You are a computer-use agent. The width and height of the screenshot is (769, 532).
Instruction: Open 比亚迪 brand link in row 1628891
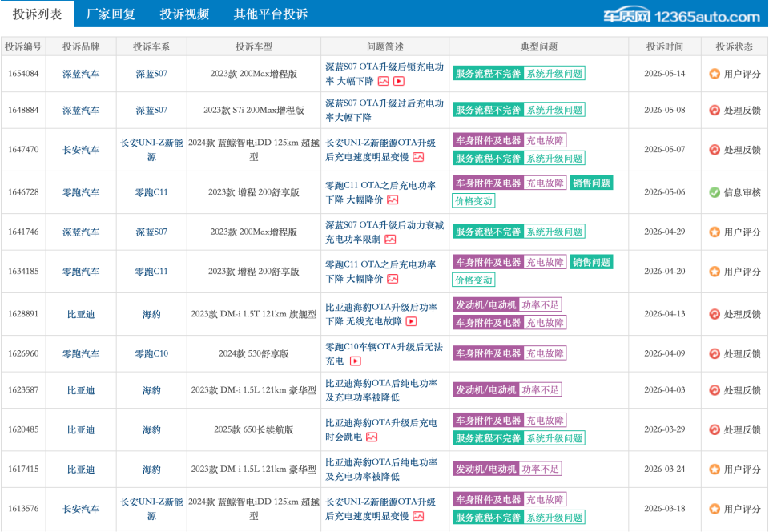click(x=81, y=314)
